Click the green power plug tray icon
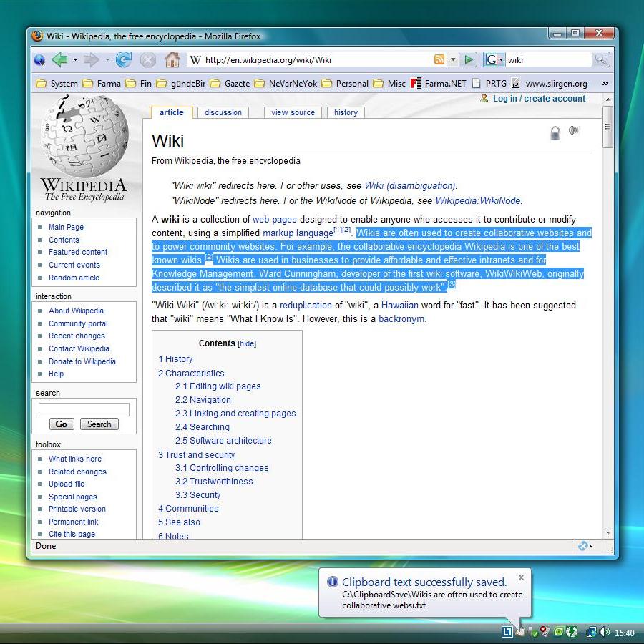Viewport: 644px width, 644px height. click(572, 632)
